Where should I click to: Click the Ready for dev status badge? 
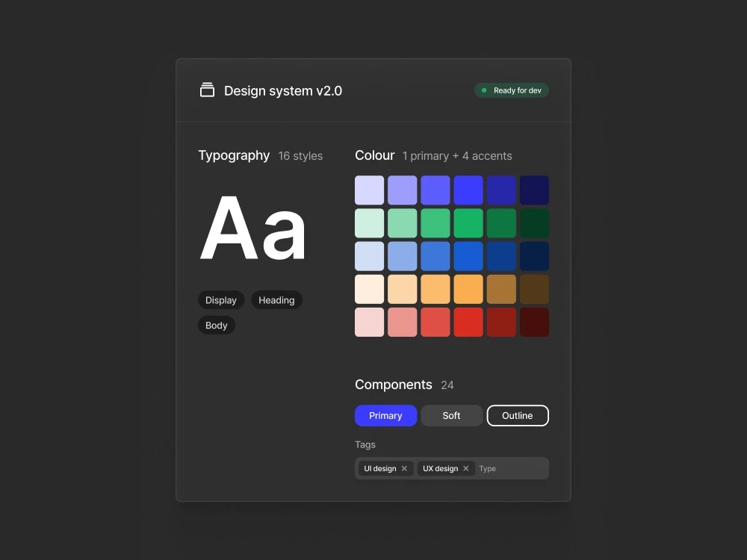tap(512, 90)
